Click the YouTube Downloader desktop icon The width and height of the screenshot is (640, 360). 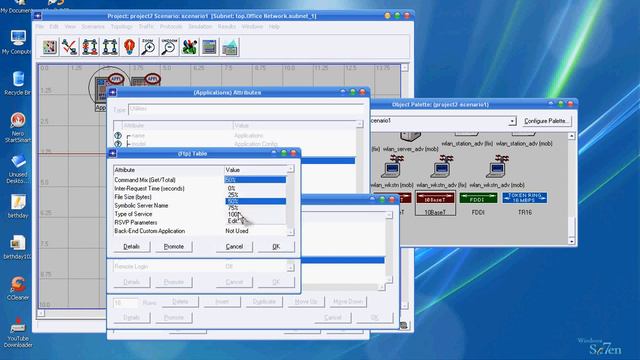click(x=18, y=333)
